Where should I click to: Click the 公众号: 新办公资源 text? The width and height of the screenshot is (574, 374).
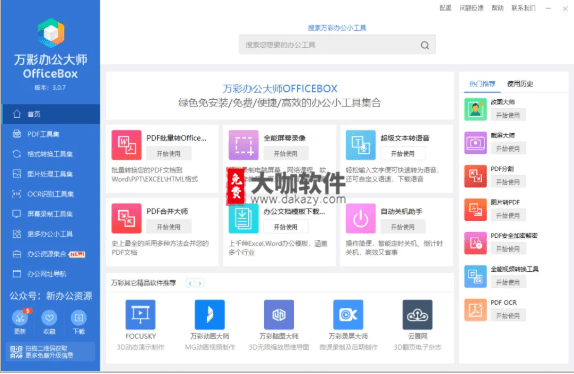(51, 296)
